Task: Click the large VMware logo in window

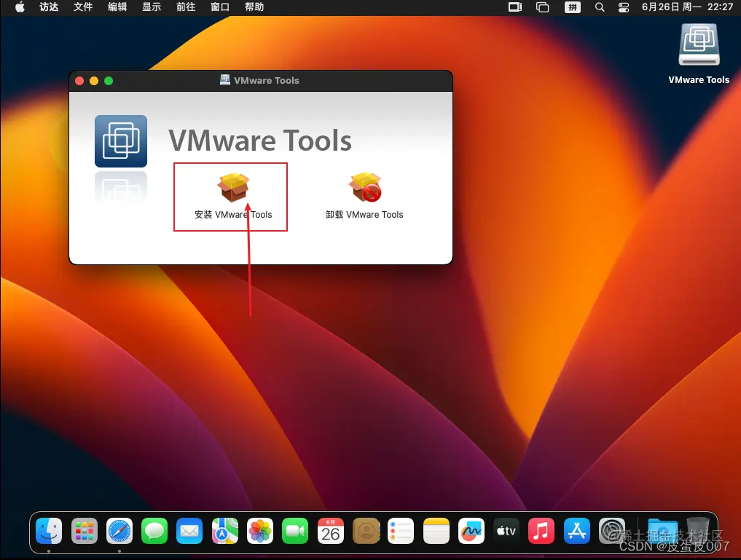Action: (121, 141)
